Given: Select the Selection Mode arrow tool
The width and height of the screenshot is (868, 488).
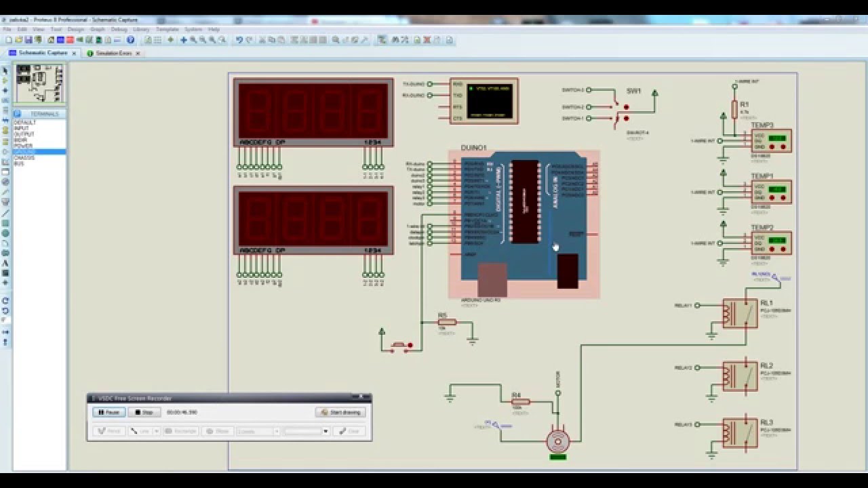Looking at the screenshot, I should (5, 70).
